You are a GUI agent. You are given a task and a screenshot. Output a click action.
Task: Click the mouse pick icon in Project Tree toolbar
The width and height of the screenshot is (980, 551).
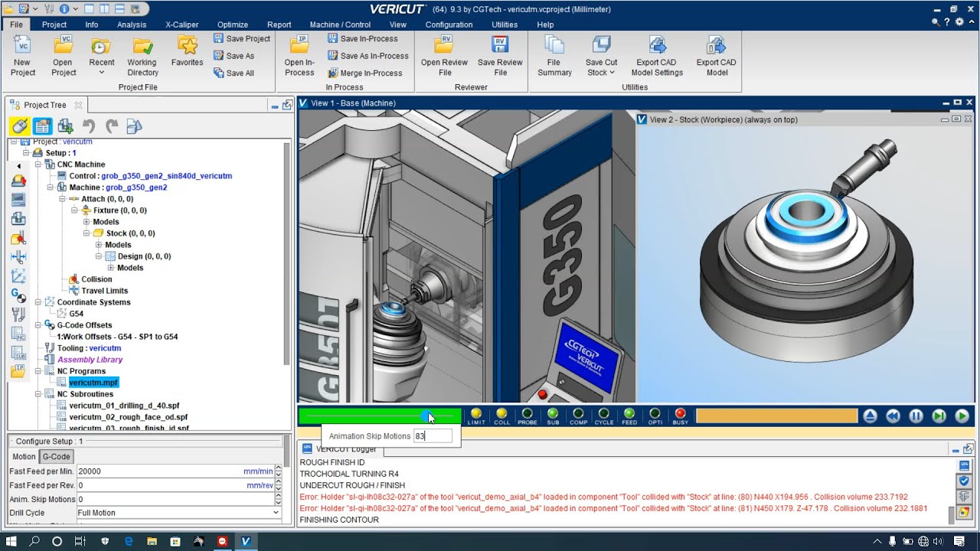(x=20, y=126)
